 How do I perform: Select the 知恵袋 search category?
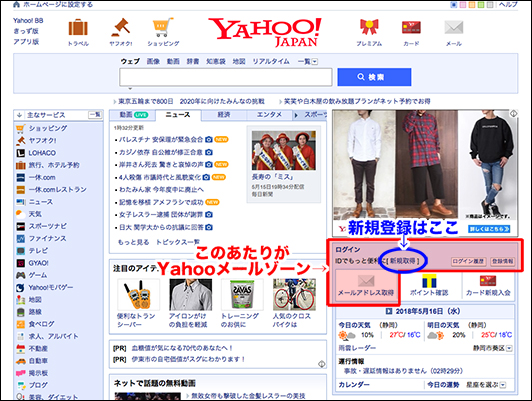click(216, 61)
